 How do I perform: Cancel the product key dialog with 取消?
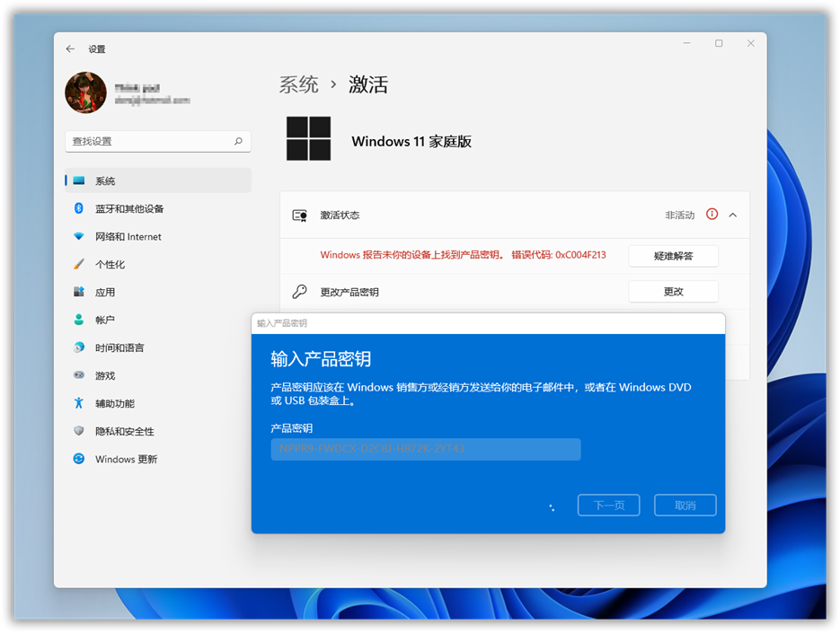[685, 505]
